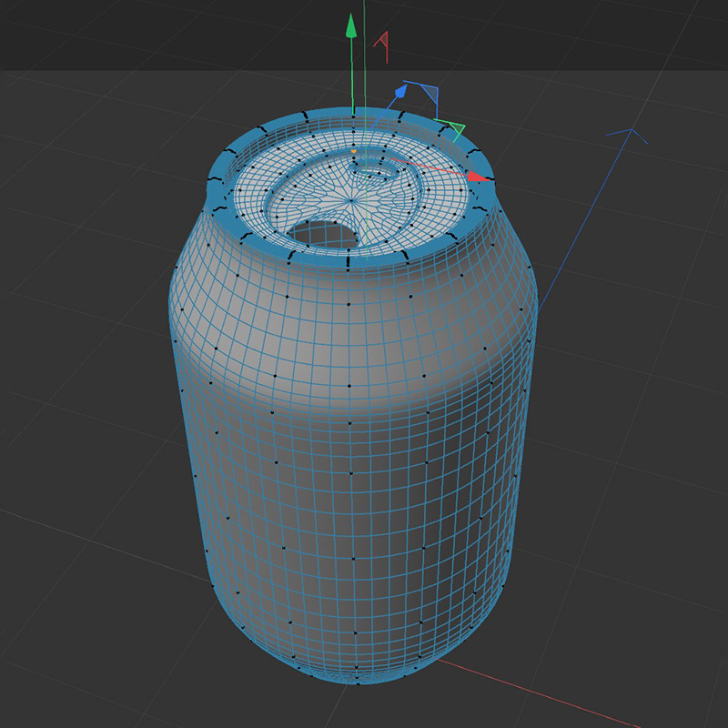This screenshot has width=728, height=728.
Task: Select the green Y-axis move arrow
Action: tap(352, 32)
